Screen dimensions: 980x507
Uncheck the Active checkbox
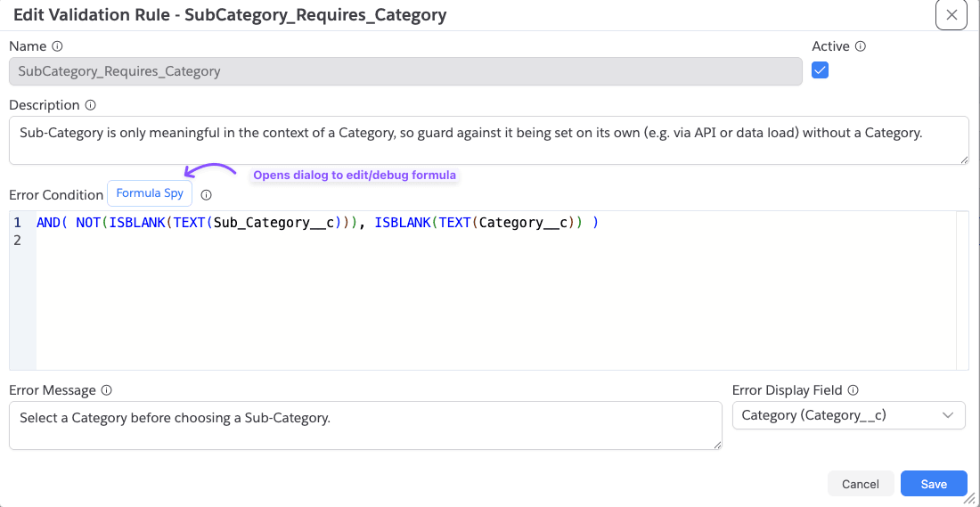point(820,70)
